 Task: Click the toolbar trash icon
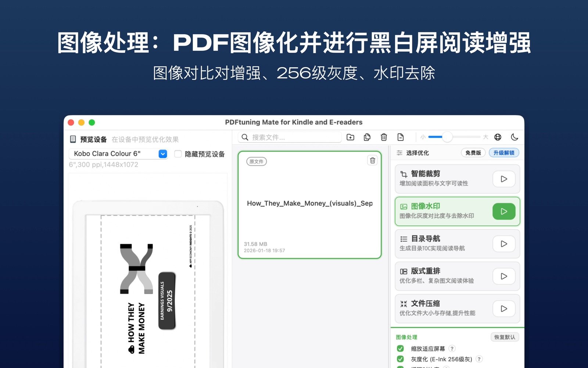click(x=384, y=137)
